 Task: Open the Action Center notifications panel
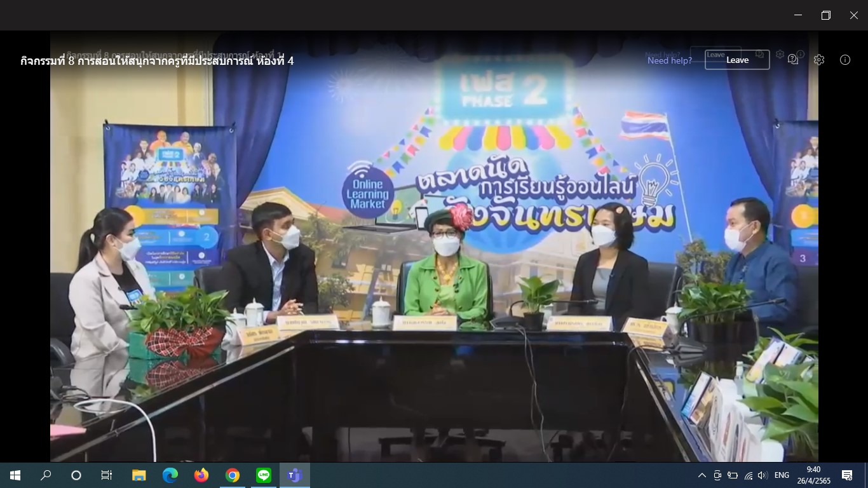coord(847,475)
